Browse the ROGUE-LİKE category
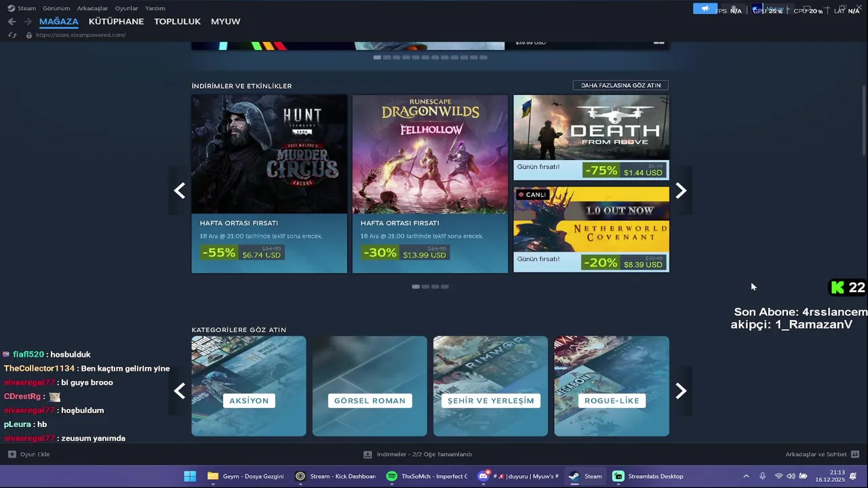868x488 pixels. click(612, 386)
